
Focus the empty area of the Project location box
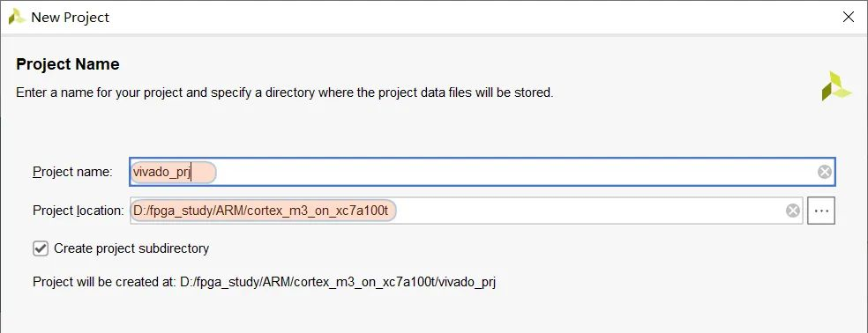(590, 211)
